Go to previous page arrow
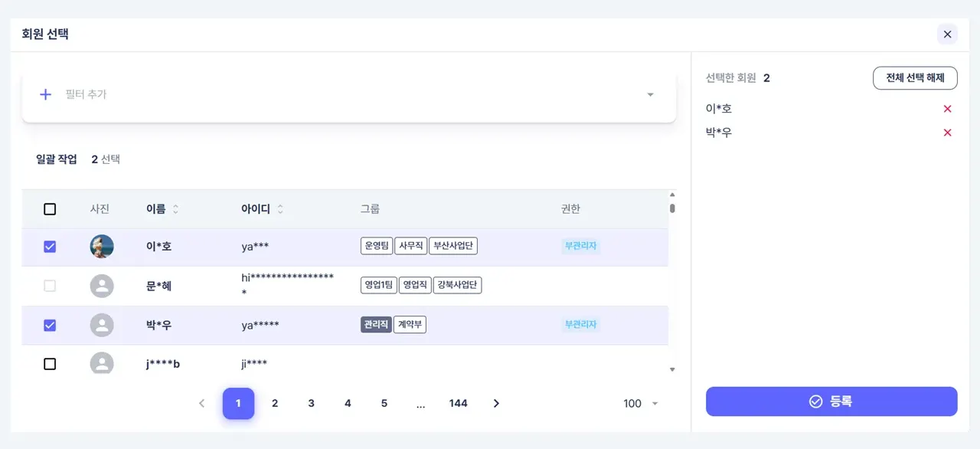The height and width of the screenshot is (449, 980). click(x=201, y=403)
